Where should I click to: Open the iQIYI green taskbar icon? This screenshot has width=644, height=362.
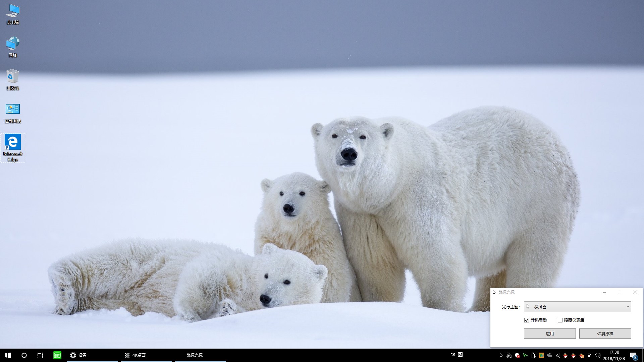(57, 355)
